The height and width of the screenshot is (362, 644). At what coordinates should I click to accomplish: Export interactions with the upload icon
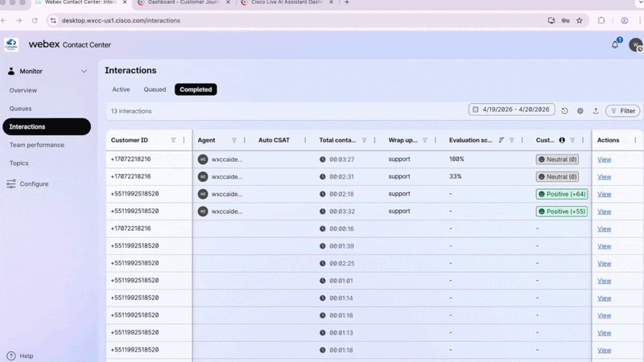pyautogui.click(x=596, y=111)
